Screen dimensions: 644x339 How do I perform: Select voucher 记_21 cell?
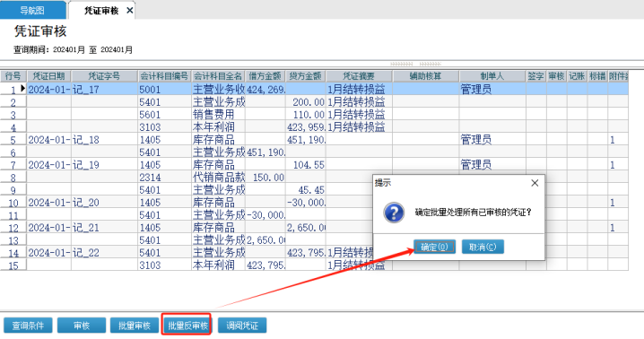[104, 228]
